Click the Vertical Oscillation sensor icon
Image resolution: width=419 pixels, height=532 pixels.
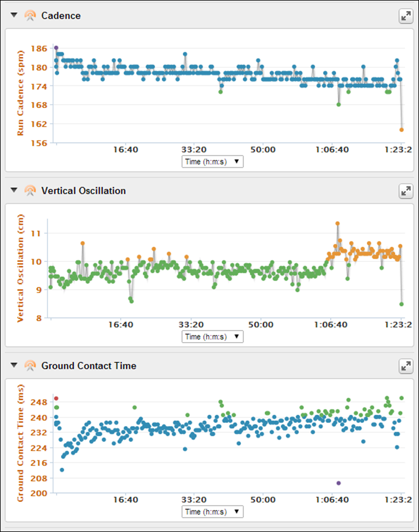coord(30,190)
